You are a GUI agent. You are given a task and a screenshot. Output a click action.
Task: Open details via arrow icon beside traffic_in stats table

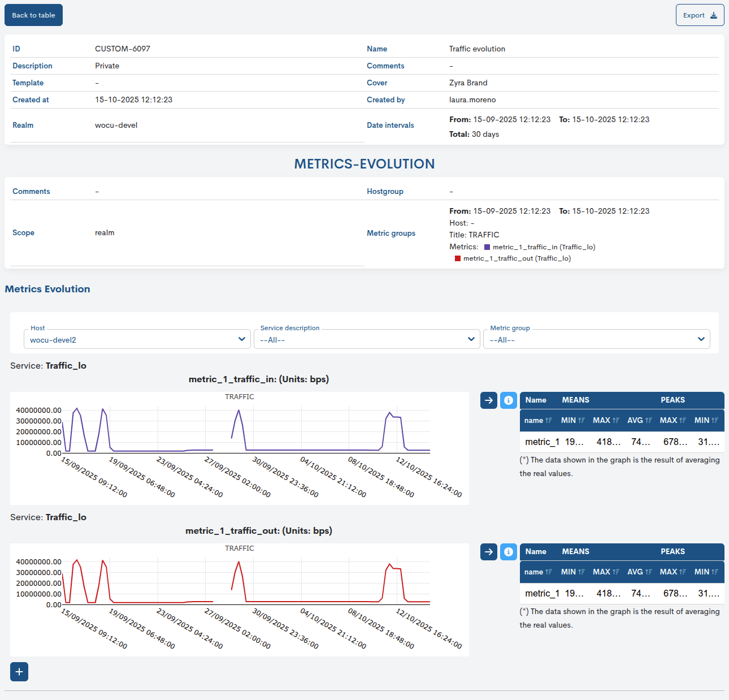pyautogui.click(x=488, y=400)
